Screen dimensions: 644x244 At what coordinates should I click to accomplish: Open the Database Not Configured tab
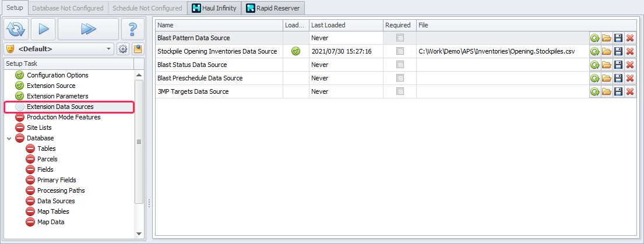click(68, 8)
